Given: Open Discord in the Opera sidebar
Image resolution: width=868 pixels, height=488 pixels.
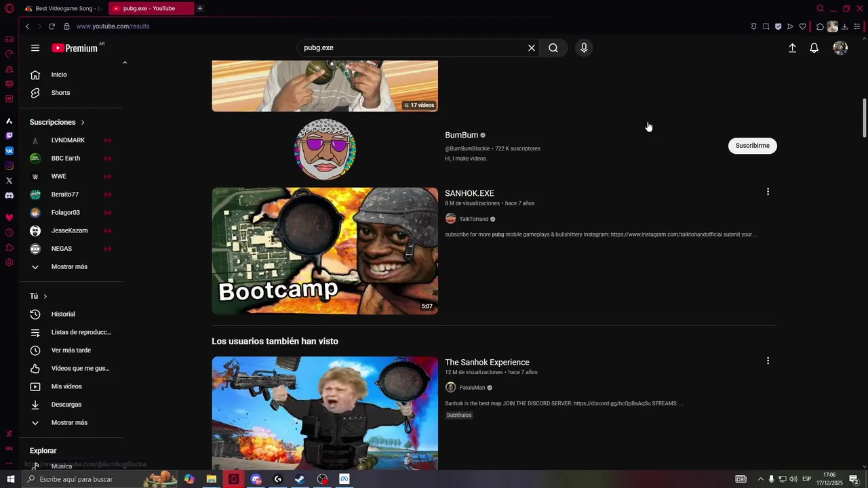Looking at the screenshot, I should (x=9, y=195).
